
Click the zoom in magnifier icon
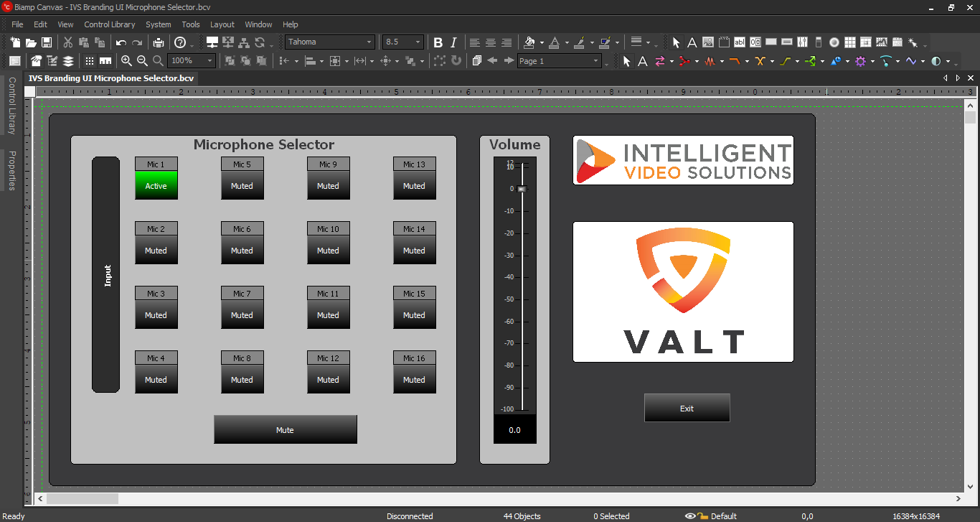click(127, 61)
